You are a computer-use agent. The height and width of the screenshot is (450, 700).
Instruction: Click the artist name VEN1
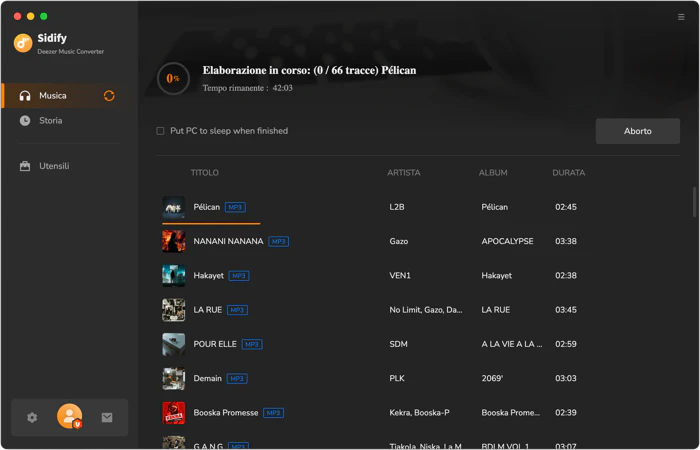point(400,275)
